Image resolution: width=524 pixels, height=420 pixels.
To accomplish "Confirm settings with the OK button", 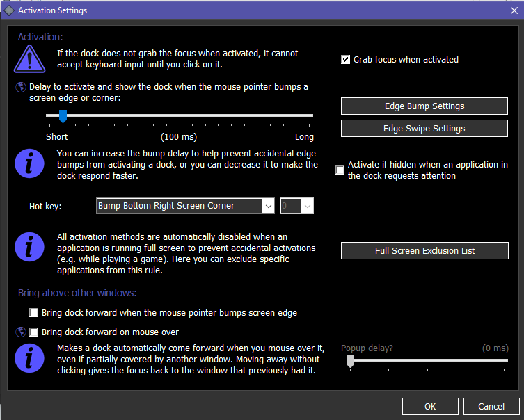I will 430,406.
